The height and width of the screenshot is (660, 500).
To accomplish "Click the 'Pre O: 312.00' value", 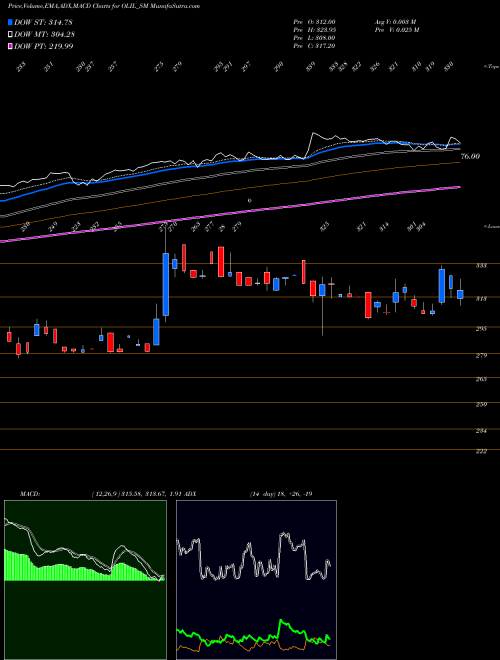I will tap(314, 22).
